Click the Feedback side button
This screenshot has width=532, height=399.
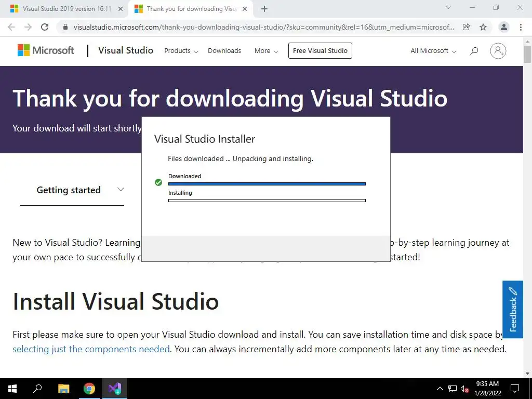[x=513, y=310]
